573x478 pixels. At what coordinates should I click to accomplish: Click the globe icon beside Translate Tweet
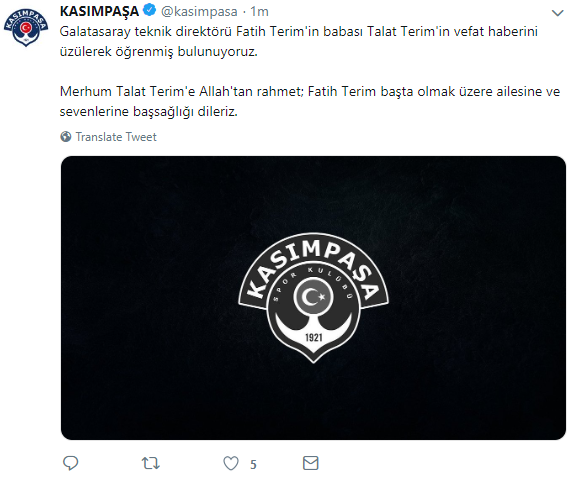tap(66, 137)
